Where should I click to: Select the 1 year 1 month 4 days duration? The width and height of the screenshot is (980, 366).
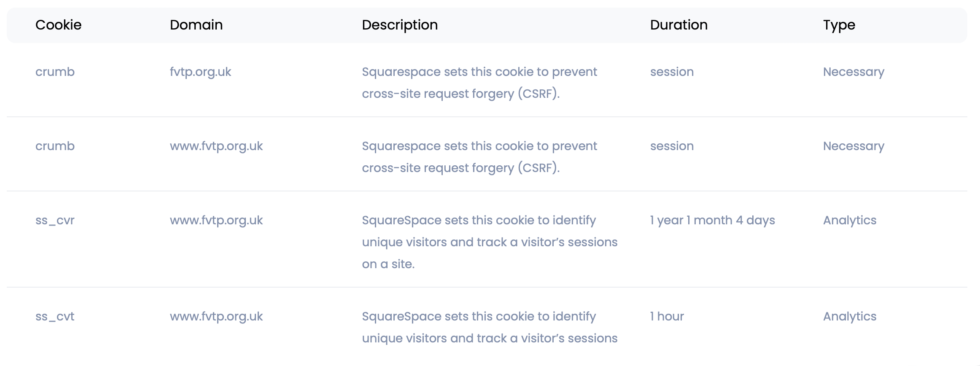(x=712, y=221)
